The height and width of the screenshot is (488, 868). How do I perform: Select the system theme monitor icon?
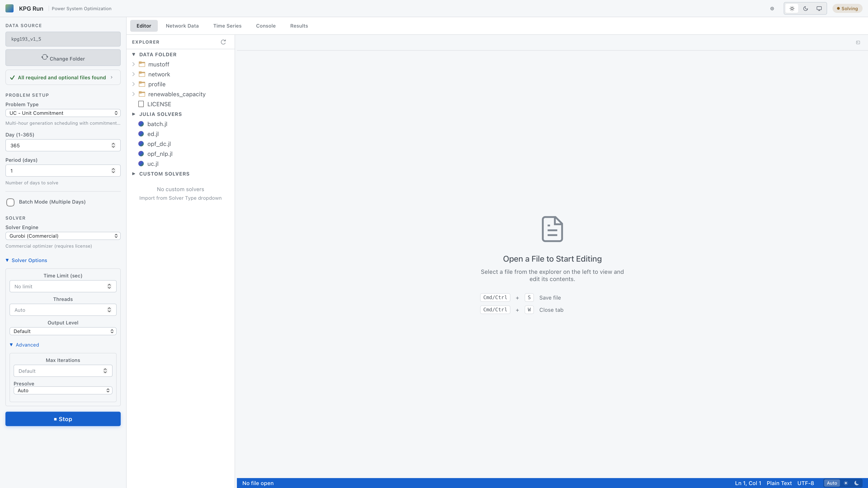pos(819,8)
